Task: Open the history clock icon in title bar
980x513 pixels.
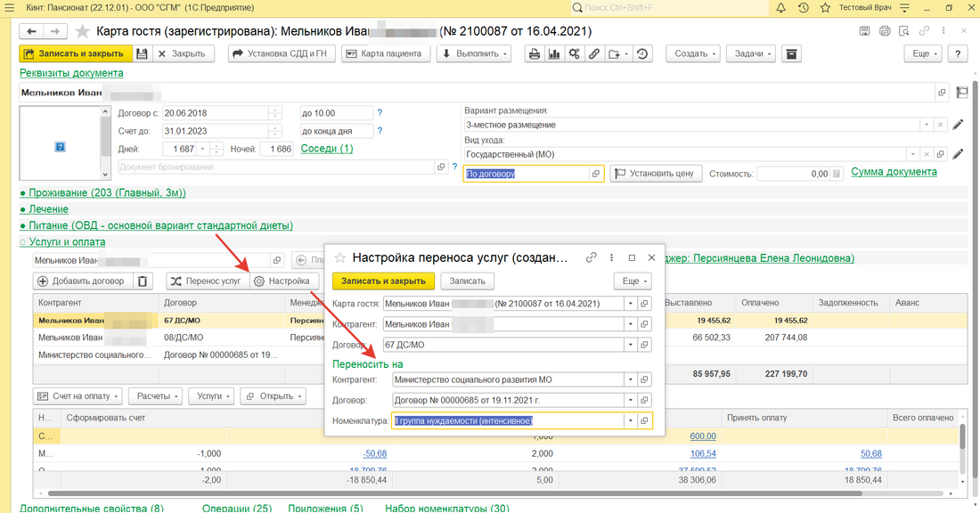Action: (804, 8)
